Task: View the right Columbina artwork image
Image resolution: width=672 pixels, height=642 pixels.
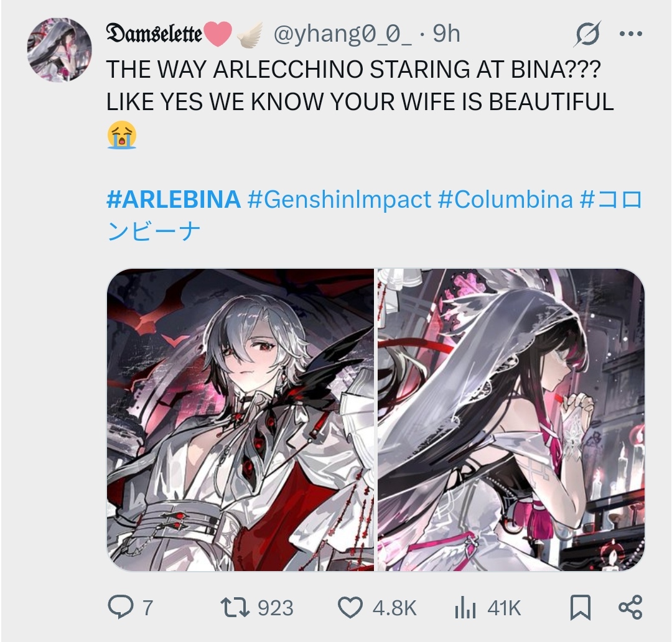Action: pyautogui.click(x=511, y=419)
